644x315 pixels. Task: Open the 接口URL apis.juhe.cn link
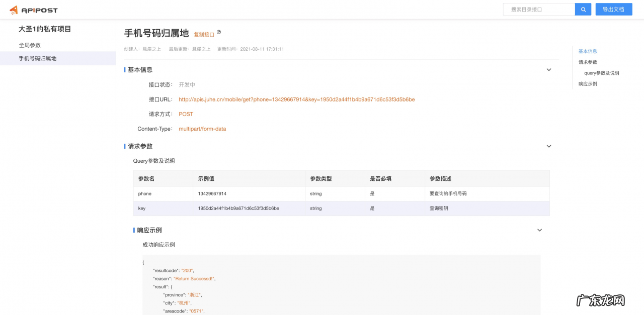click(297, 99)
